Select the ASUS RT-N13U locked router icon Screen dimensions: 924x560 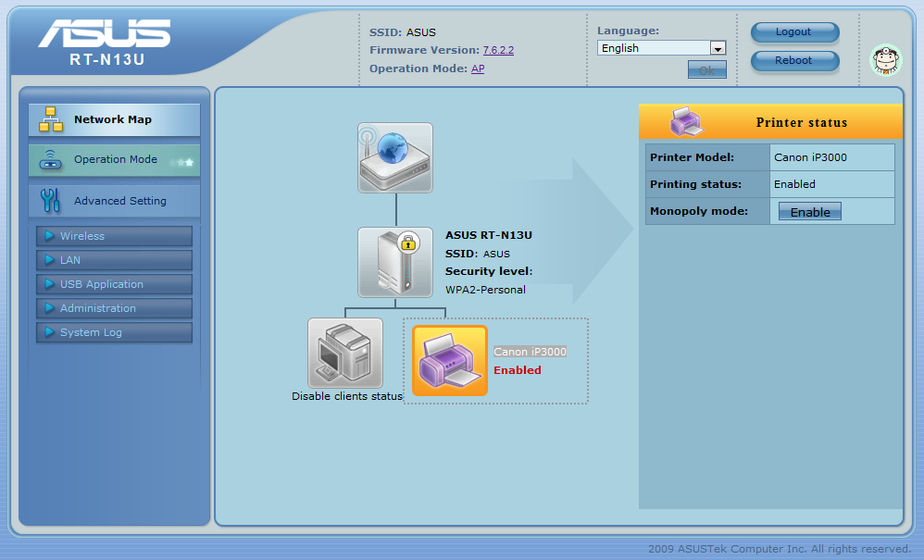pos(395,263)
